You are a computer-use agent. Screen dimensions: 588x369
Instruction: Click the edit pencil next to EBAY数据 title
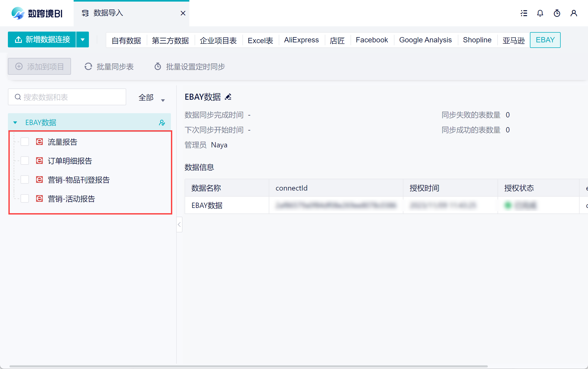click(x=228, y=97)
